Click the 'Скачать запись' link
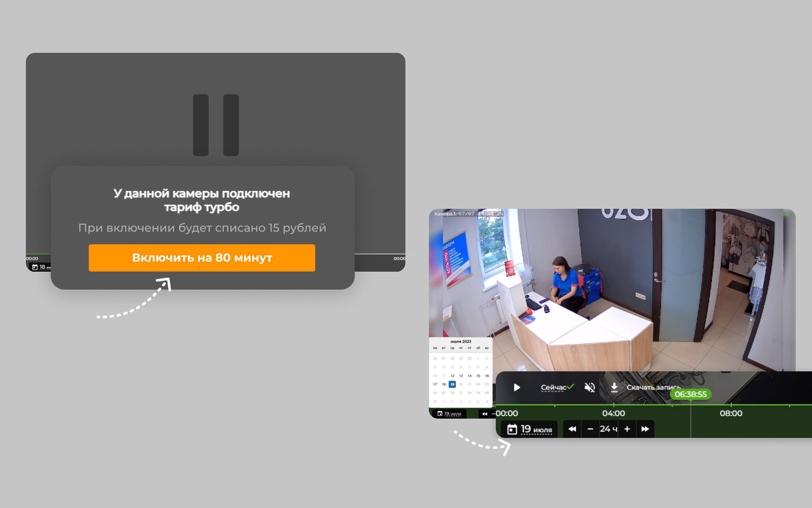Image resolution: width=812 pixels, height=508 pixels. (653, 388)
